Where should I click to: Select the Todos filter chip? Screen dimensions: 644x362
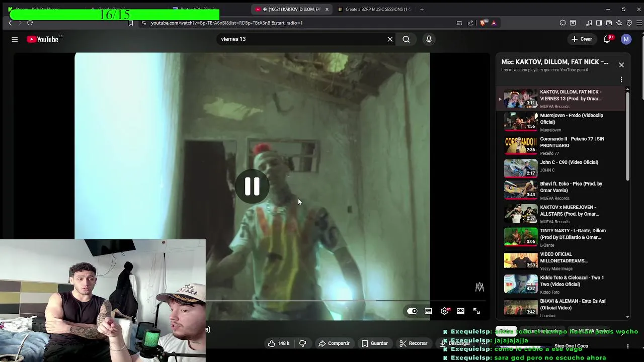coord(507,331)
